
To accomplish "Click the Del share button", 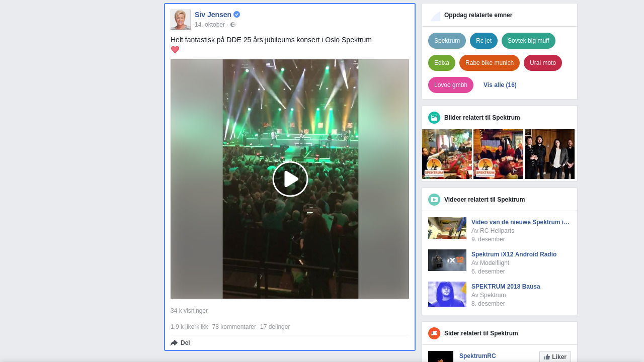I will coord(180,343).
